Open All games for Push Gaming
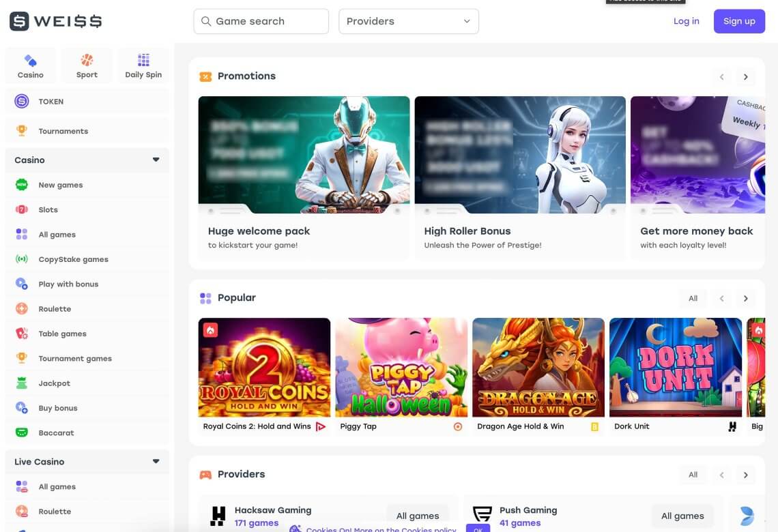Image resolution: width=778 pixels, height=532 pixels. [x=682, y=516]
